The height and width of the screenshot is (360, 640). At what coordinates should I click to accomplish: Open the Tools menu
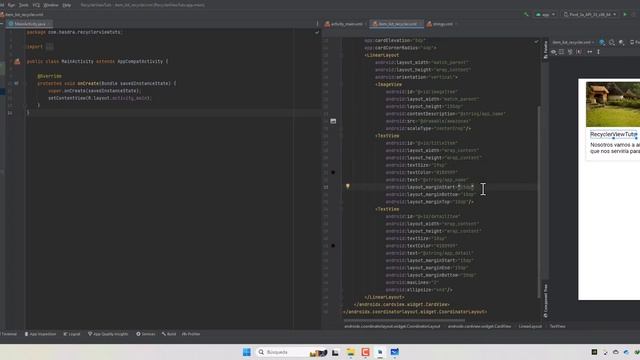(24, 5)
